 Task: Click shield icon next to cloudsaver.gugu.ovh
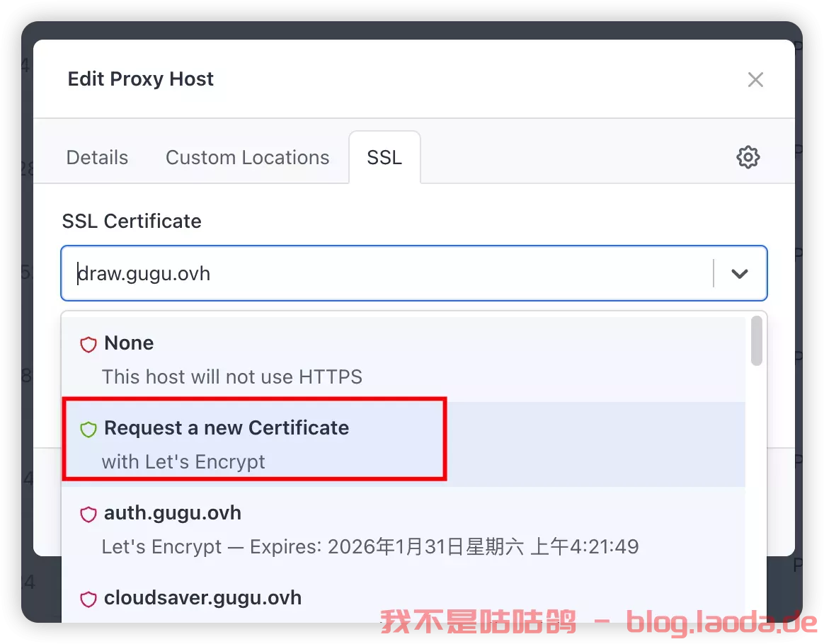tap(88, 599)
